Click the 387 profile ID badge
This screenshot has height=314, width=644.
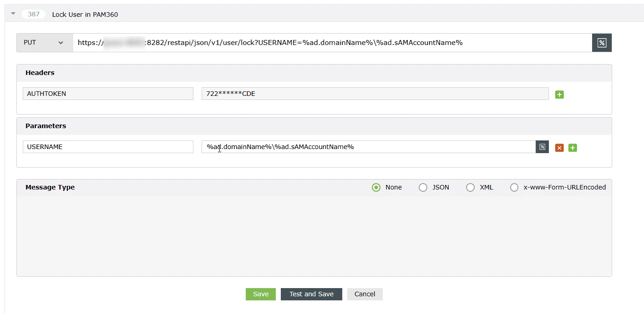click(x=34, y=14)
